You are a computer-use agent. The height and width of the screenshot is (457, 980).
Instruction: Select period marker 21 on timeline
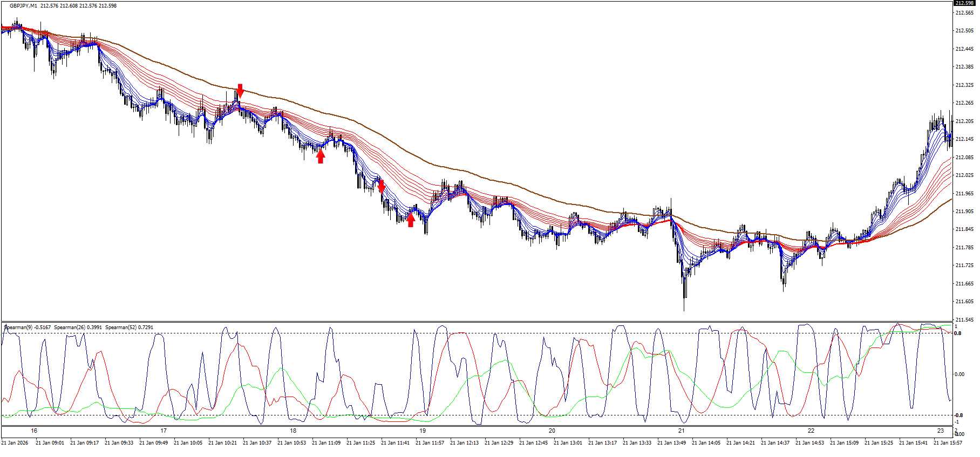682,431
